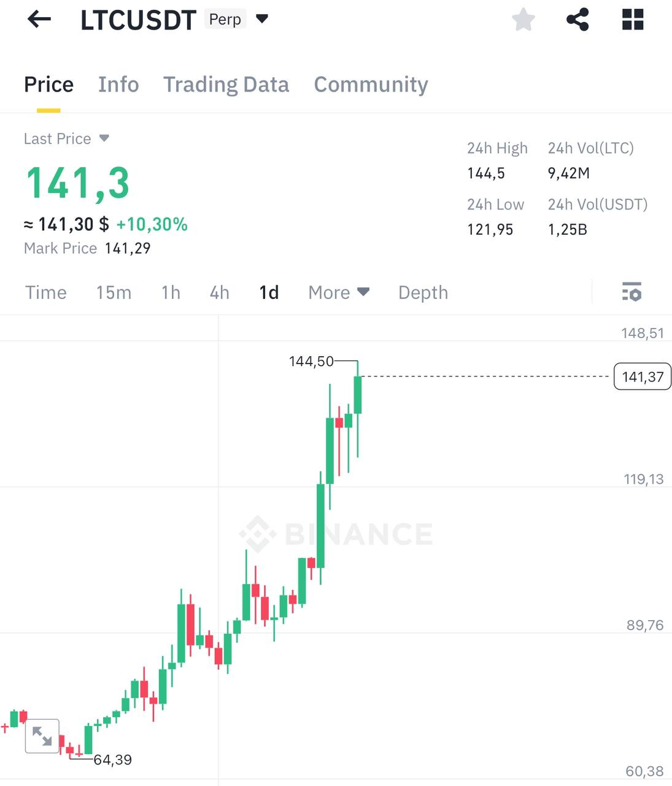Switch chart to 4h interval

(219, 292)
